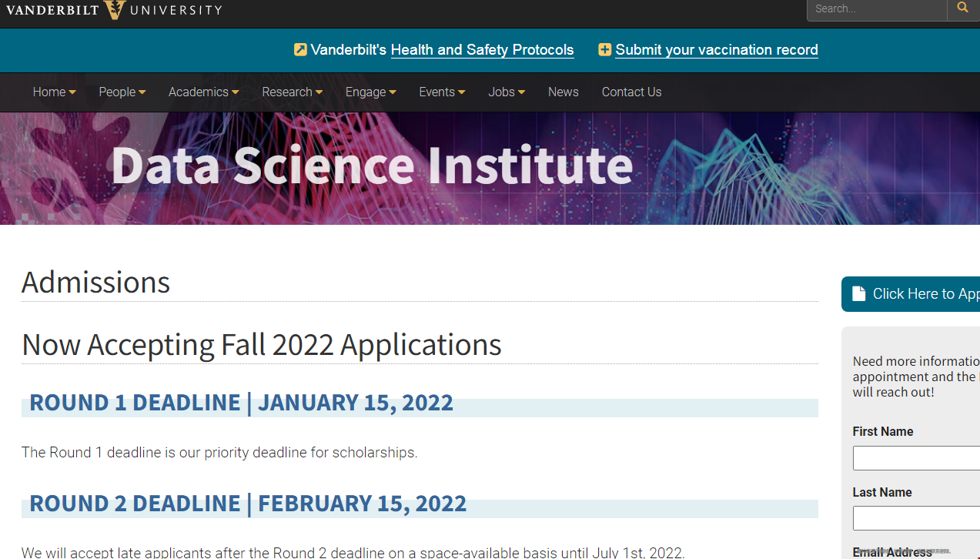
Task: Expand the Home menu dropdown
Action: point(54,92)
